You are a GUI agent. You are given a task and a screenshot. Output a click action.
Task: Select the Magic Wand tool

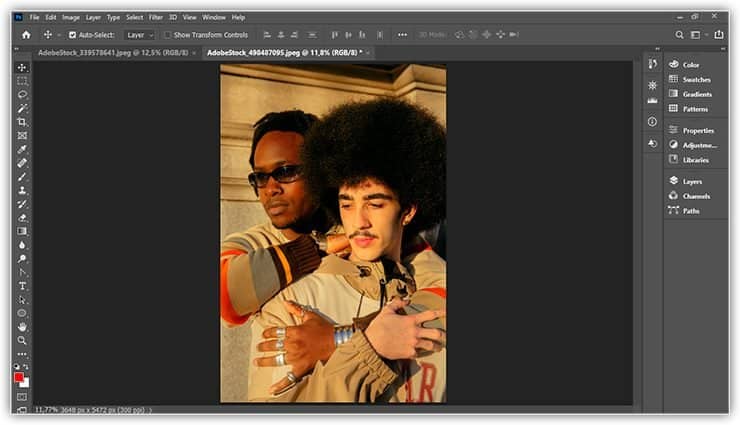(x=22, y=108)
